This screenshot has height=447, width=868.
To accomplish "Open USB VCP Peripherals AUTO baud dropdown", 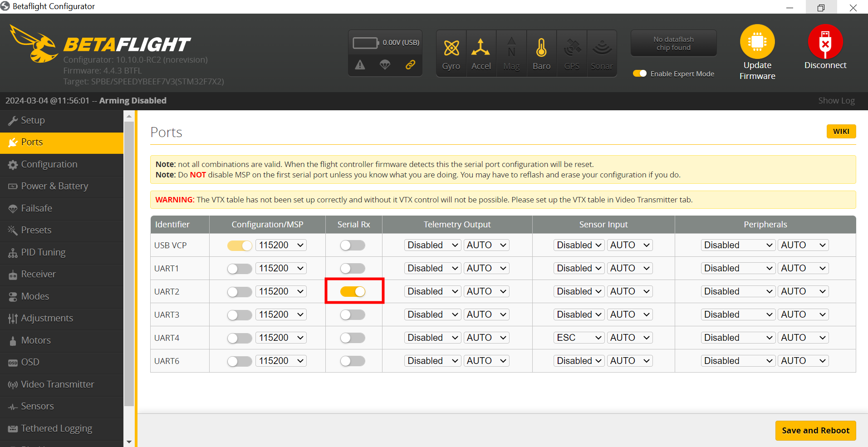I will point(803,245).
